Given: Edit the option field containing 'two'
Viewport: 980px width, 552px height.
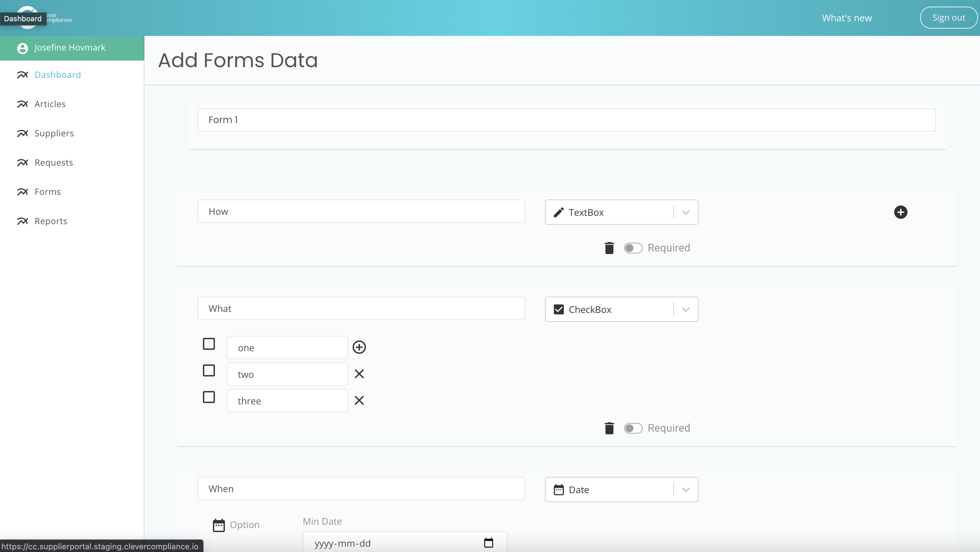Looking at the screenshot, I should pyautogui.click(x=287, y=374).
